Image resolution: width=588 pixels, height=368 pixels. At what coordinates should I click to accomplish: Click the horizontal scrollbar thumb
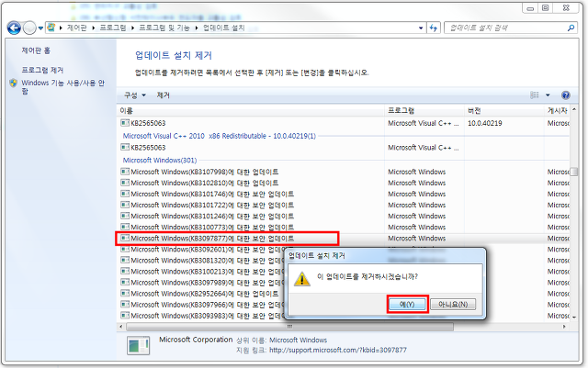(x=289, y=327)
